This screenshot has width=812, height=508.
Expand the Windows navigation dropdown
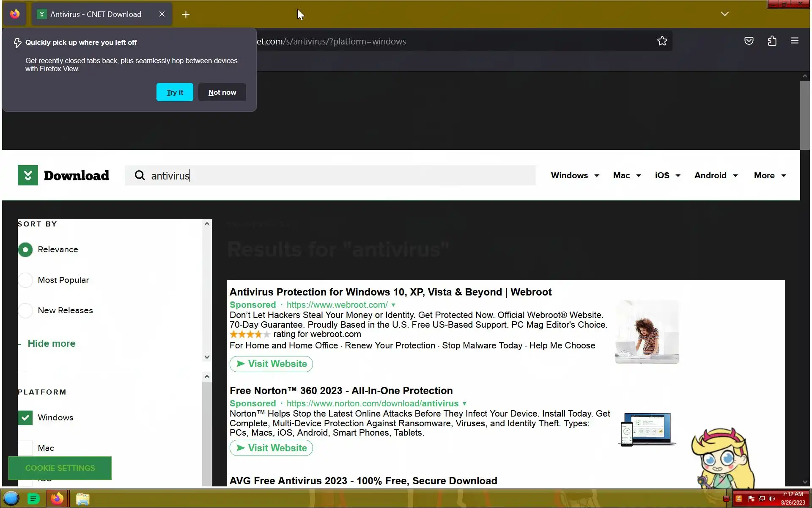pyautogui.click(x=574, y=175)
